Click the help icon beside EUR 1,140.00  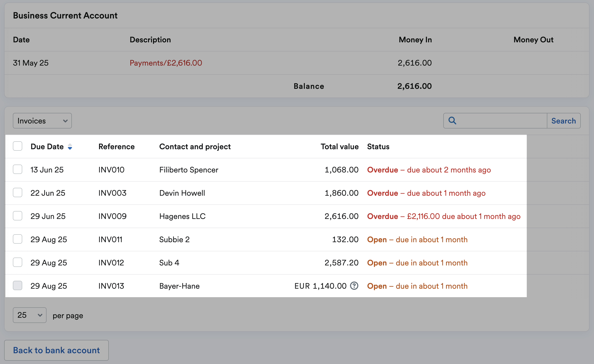click(x=354, y=286)
